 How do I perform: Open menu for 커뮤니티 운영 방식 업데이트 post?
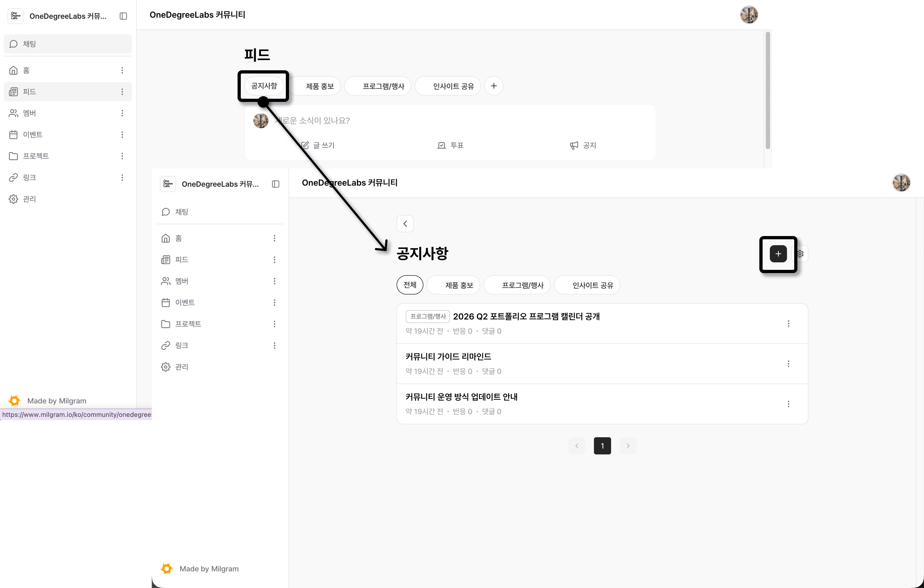pyautogui.click(x=789, y=404)
